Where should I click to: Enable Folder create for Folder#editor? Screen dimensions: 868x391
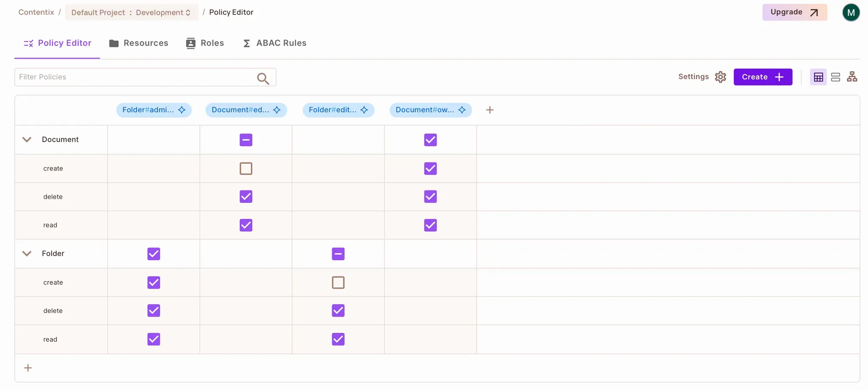338,282
